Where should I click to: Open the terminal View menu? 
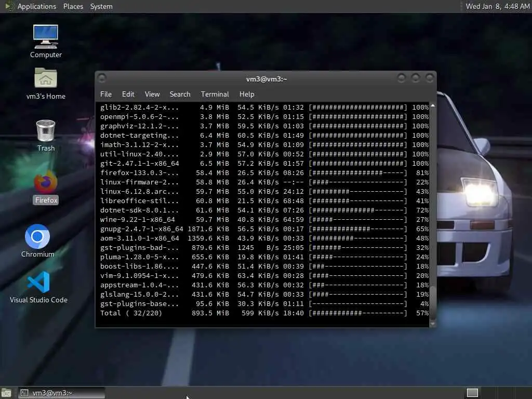[152, 95]
